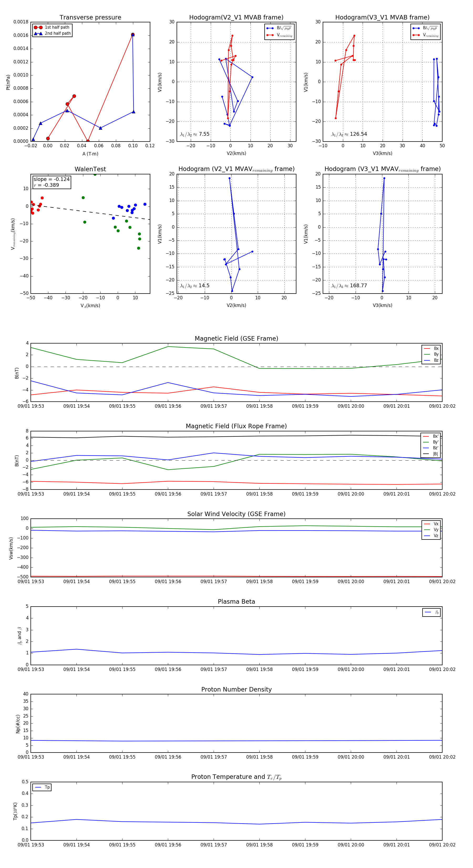Click "Bx'" legend entry in flux rope plot
Image resolution: width=473 pixels, height=868 pixels.
[x=431, y=436]
